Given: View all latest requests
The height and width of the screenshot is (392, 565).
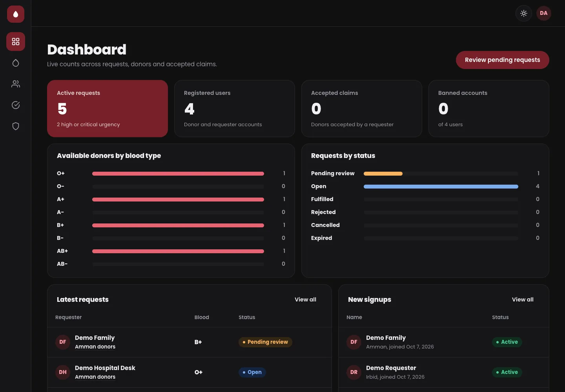Looking at the screenshot, I should (305, 299).
